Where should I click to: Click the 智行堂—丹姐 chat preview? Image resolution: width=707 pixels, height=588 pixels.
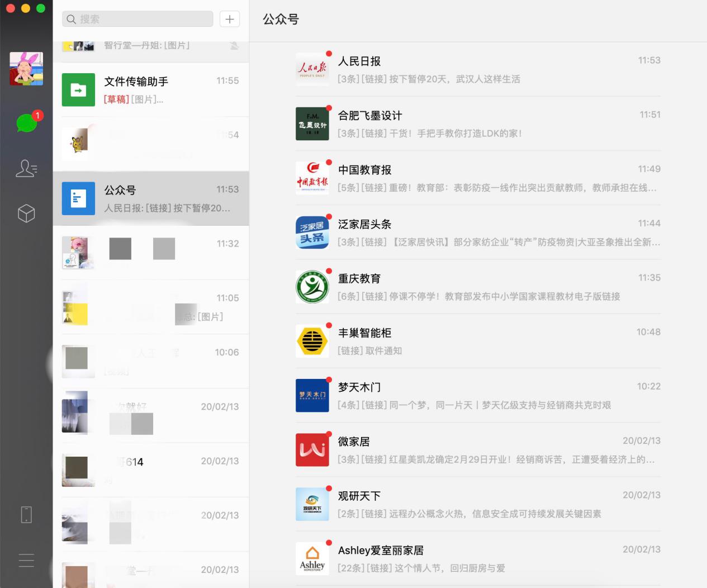pos(147,45)
